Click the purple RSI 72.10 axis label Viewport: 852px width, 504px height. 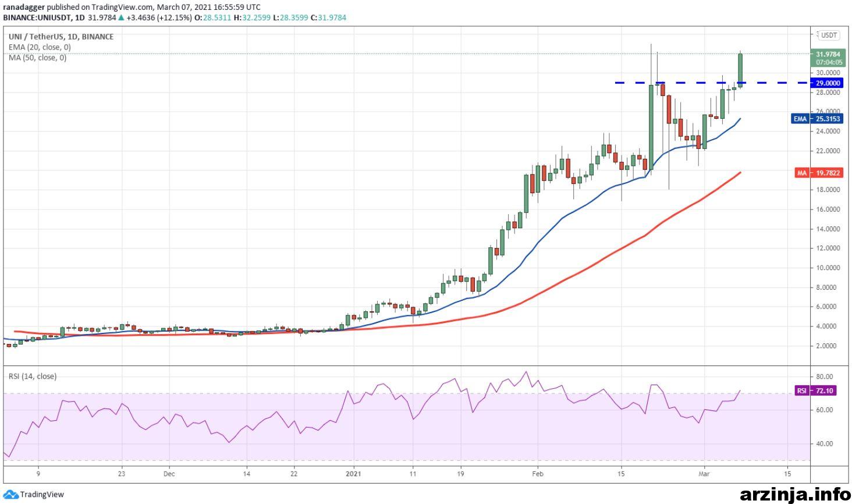(x=815, y=391)
